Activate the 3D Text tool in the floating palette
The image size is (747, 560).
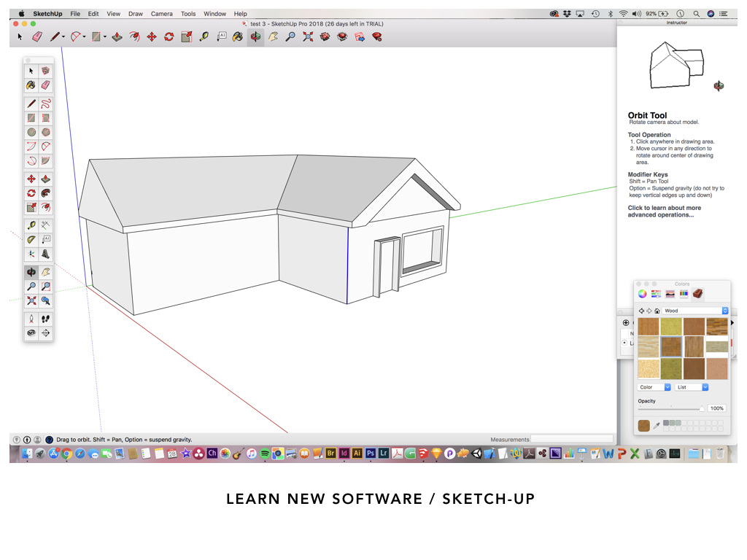pyautogui.click(x=45, y=254)
